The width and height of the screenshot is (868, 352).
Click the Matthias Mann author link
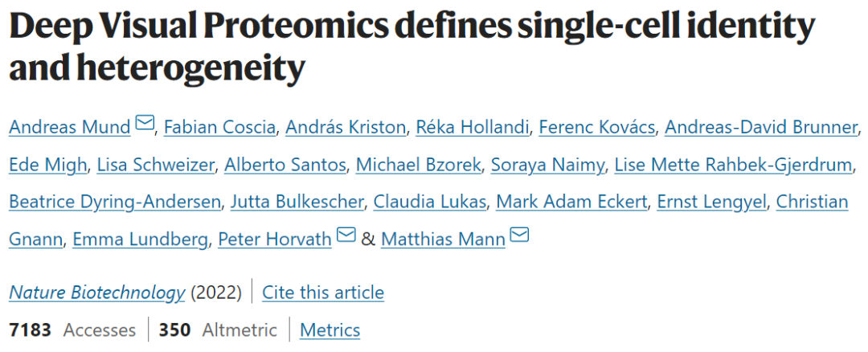point(443,239)
